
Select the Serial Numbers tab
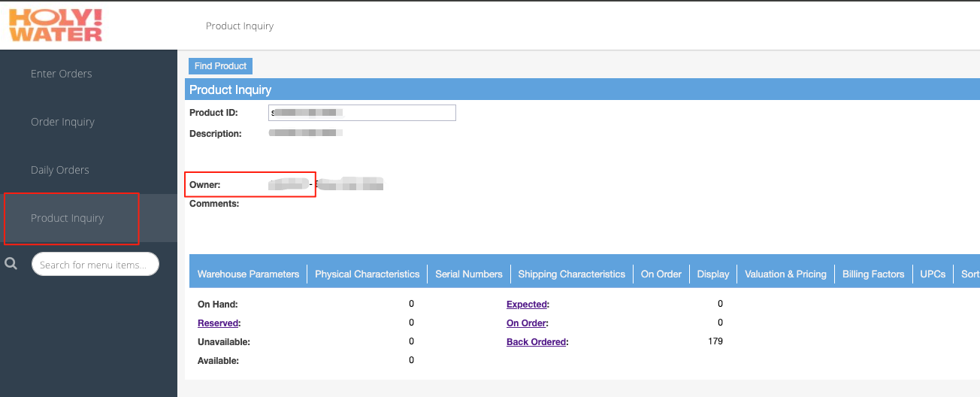pos(469,274)
